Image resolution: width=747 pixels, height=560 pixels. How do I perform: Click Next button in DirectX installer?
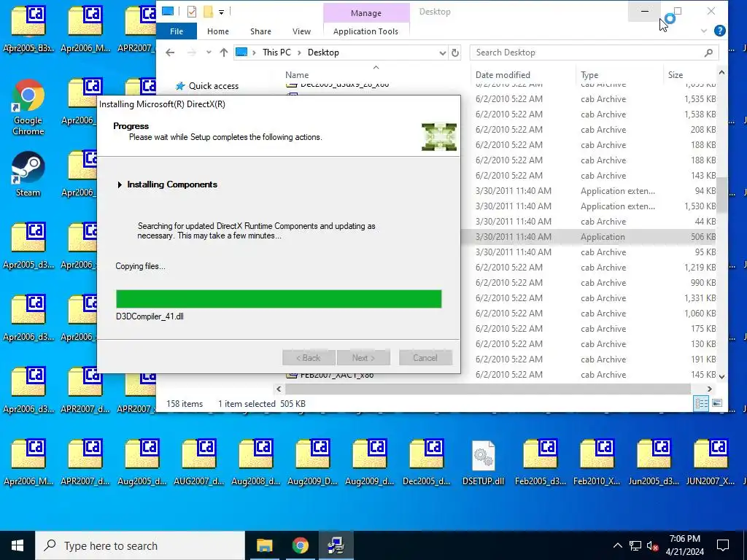[363, 357]
